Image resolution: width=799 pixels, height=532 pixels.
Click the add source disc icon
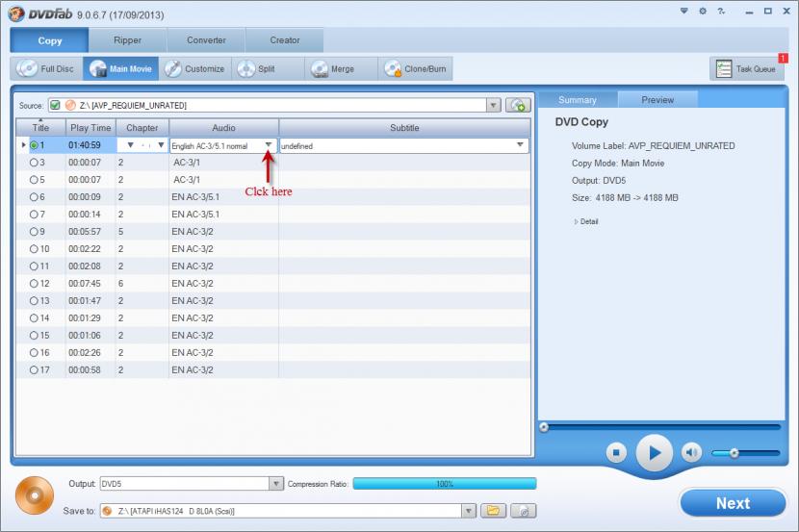(x=518, y=106)
